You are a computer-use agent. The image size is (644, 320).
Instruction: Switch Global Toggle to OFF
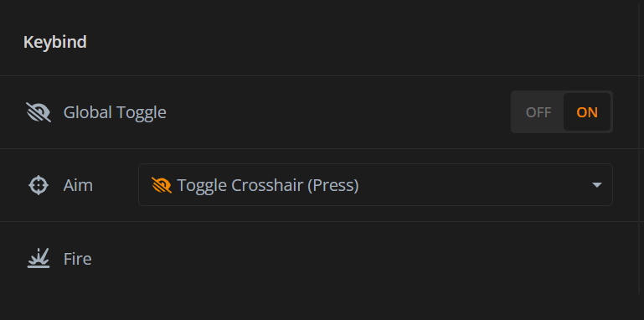538,112
